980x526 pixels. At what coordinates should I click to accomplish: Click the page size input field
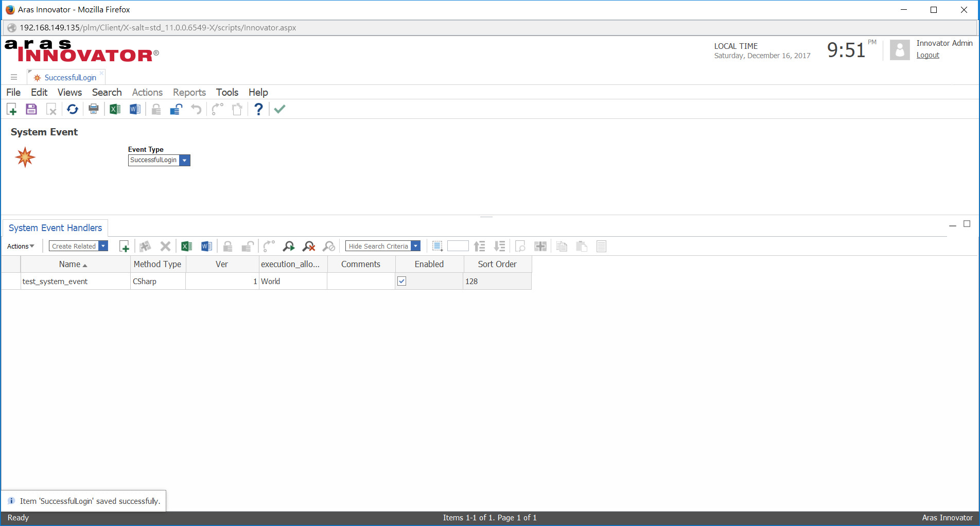(458, 246)
